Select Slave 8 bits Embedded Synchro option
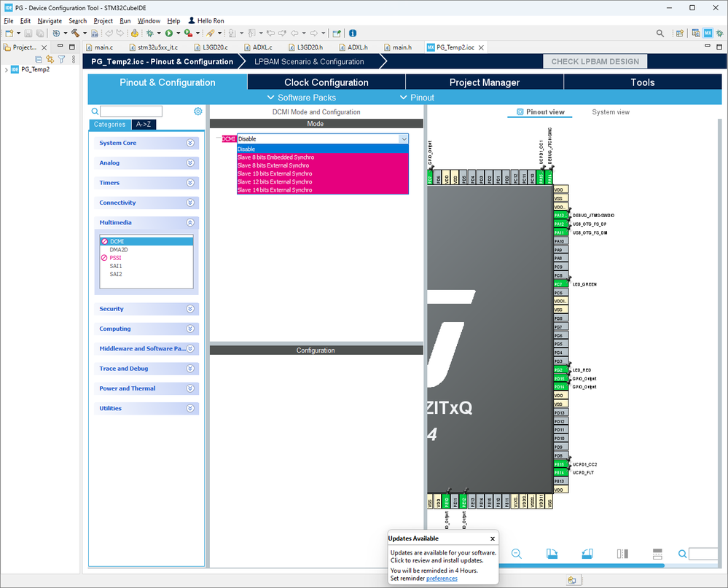The image size is (728, 588). pyautogui.click(x=323, y=157)
